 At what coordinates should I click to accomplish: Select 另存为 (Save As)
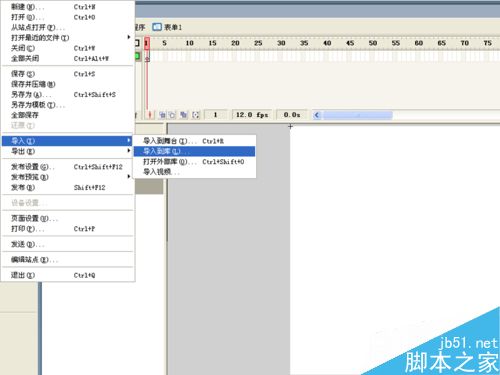pyautogui.click(x=68, y=94)
